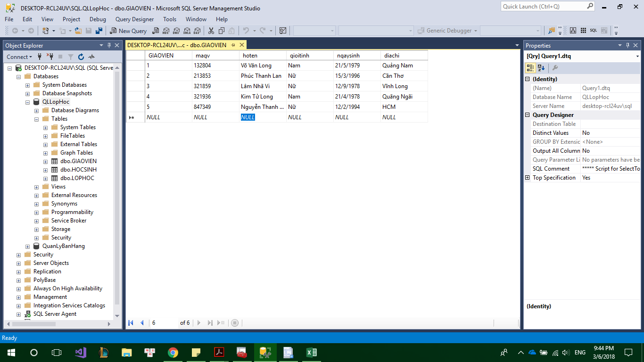Open the Tools menu
This screenshot has height=362, width=644.
(170, 19)
